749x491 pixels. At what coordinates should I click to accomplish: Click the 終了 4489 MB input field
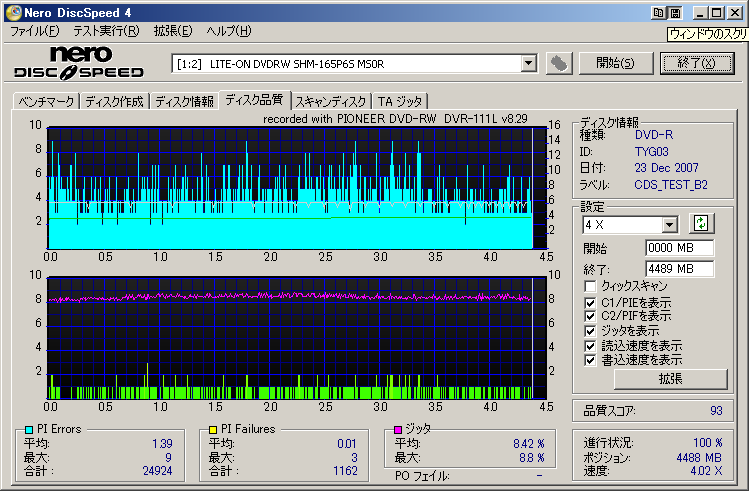(680, 269)
